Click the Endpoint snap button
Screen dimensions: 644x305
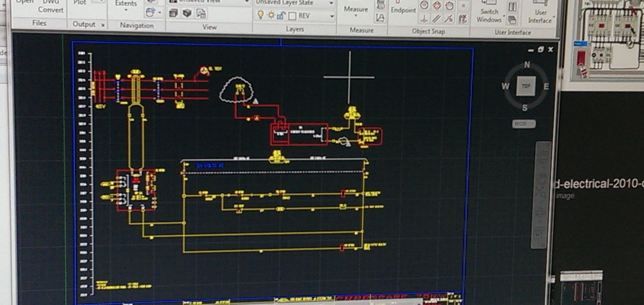coord(403,7)
